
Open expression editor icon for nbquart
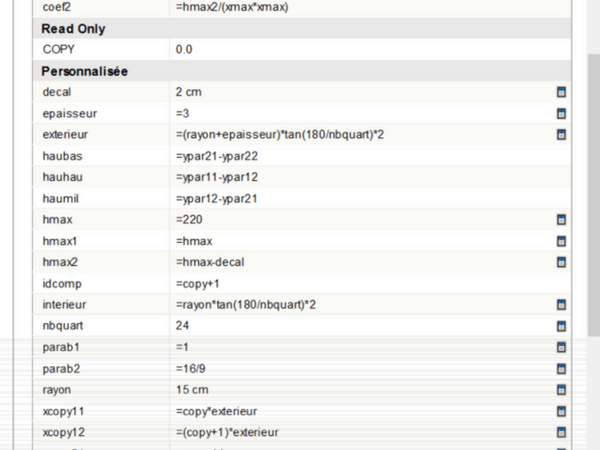pyautogui.click(x=561, y=326)
